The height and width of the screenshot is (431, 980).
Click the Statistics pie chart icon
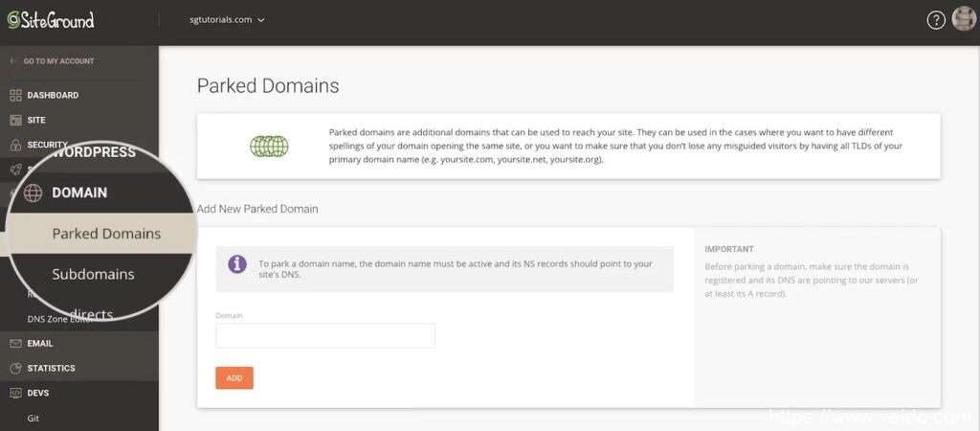click(x=15, y=369)
